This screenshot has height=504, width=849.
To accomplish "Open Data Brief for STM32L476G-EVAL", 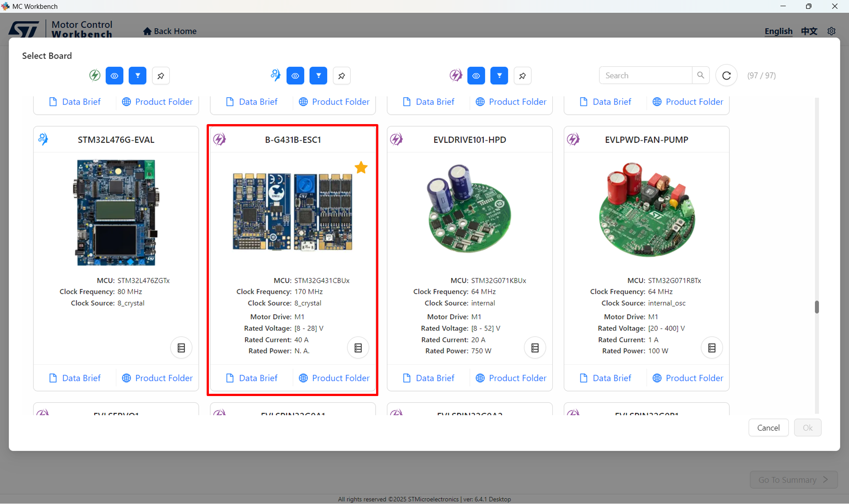I will click(x=74, y=378).
